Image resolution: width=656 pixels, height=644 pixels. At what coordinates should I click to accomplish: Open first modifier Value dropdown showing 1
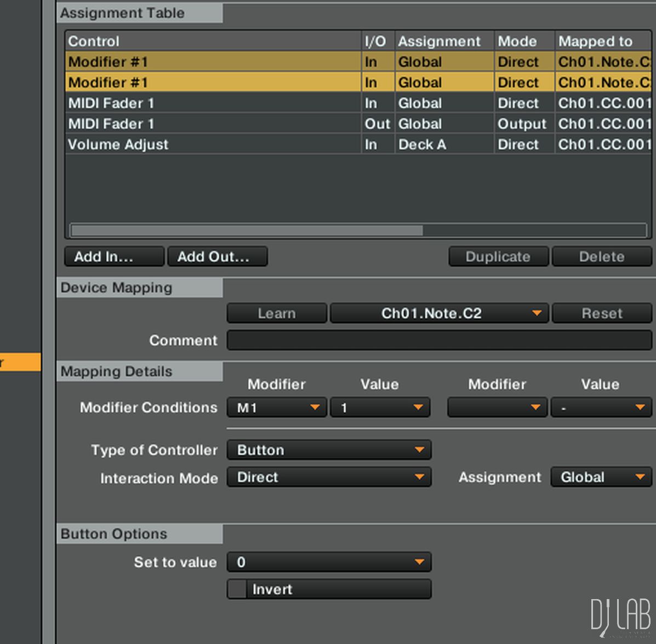(x=380, y=407)
